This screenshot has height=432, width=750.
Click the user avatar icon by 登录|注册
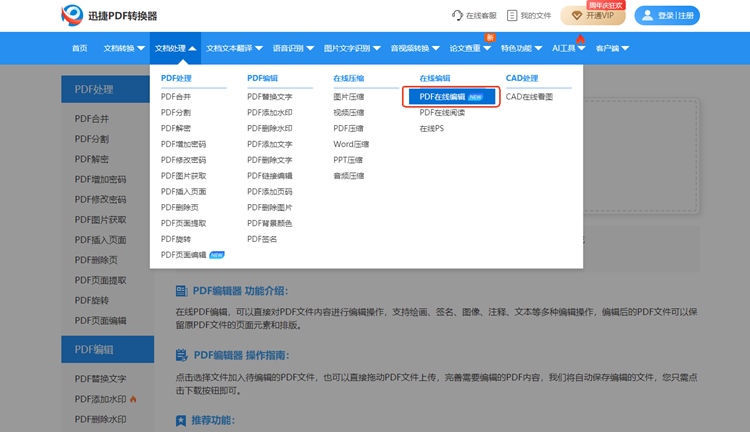tap(647, 15)
